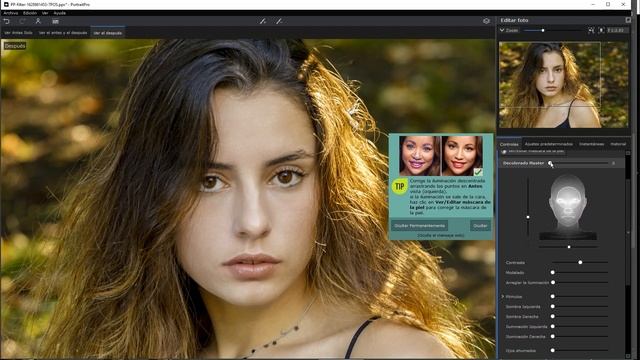The height and width of the screenshot is (360, 640).
Task: Open the Ver menu
Action: (x=45, y=13)
